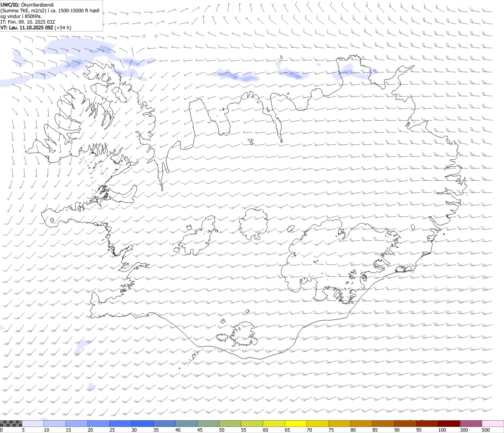This screenshot has width=504, height=433.
Task: Click the checkered legend swatch for 0 to 5
Action: point(11,424)
